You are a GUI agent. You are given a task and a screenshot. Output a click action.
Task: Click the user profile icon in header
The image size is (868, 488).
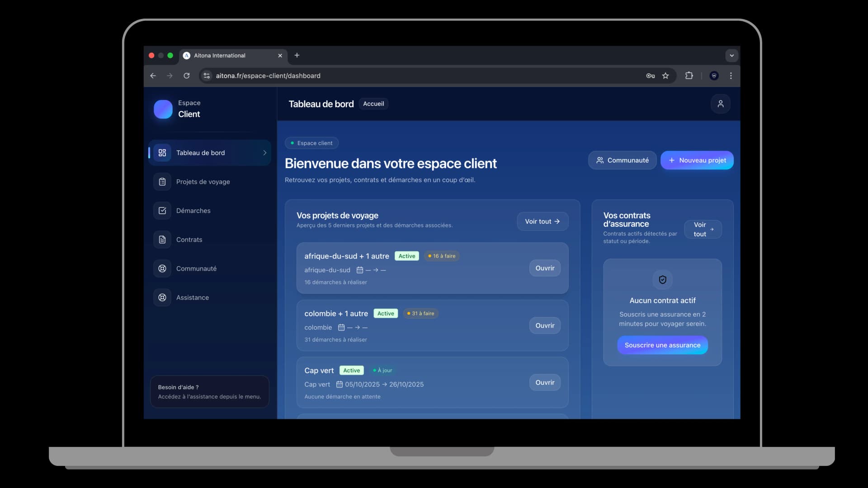coord(720,104)
